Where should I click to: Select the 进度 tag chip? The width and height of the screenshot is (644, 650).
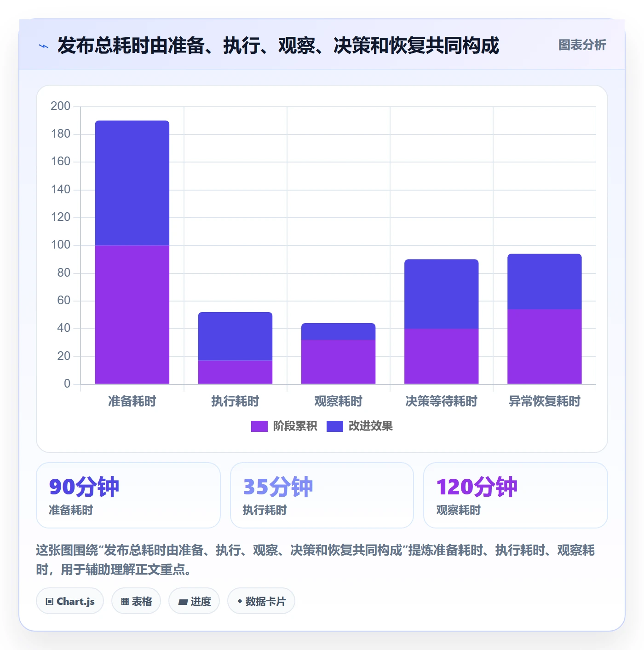click(194, 601)
